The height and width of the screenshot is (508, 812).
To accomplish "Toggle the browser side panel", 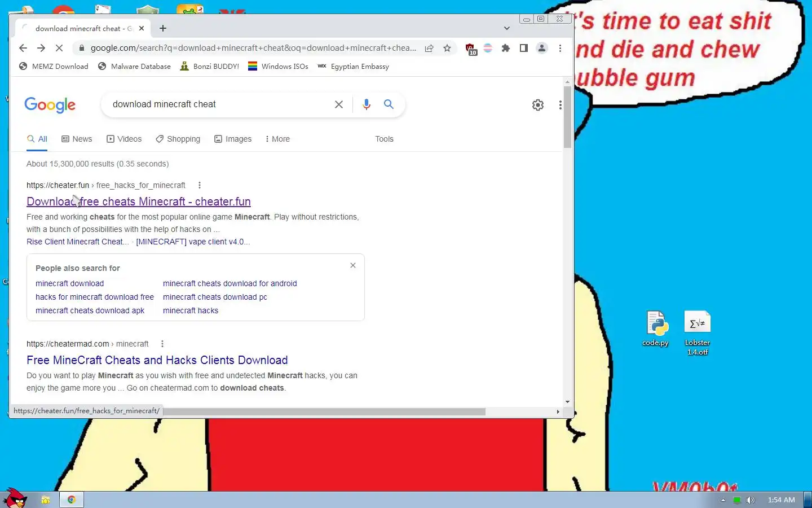I will [x=523, y=48].
